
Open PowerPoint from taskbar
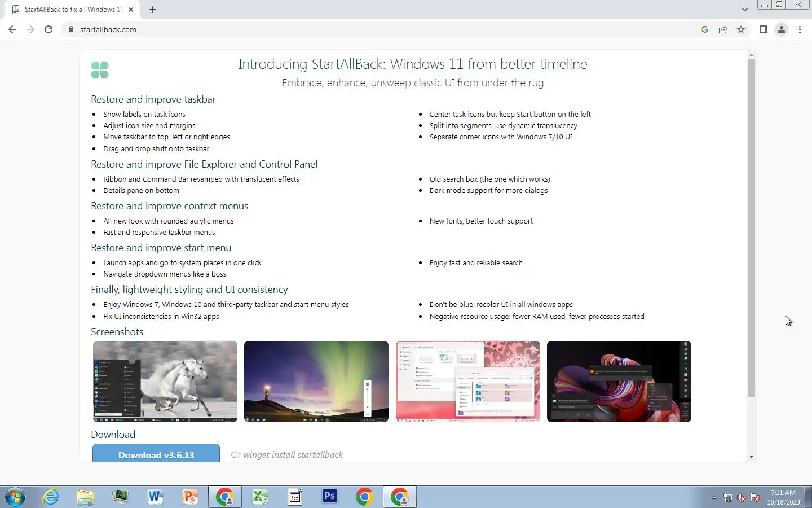coord(190,497)
